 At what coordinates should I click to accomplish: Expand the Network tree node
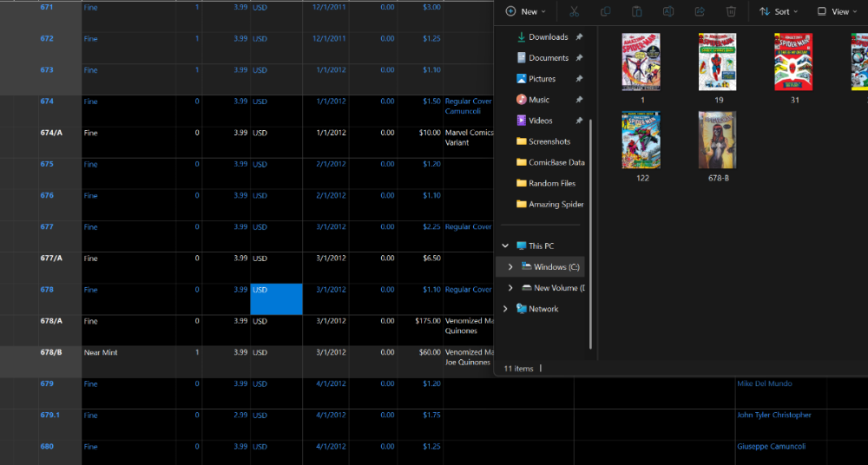pos(505,309)
